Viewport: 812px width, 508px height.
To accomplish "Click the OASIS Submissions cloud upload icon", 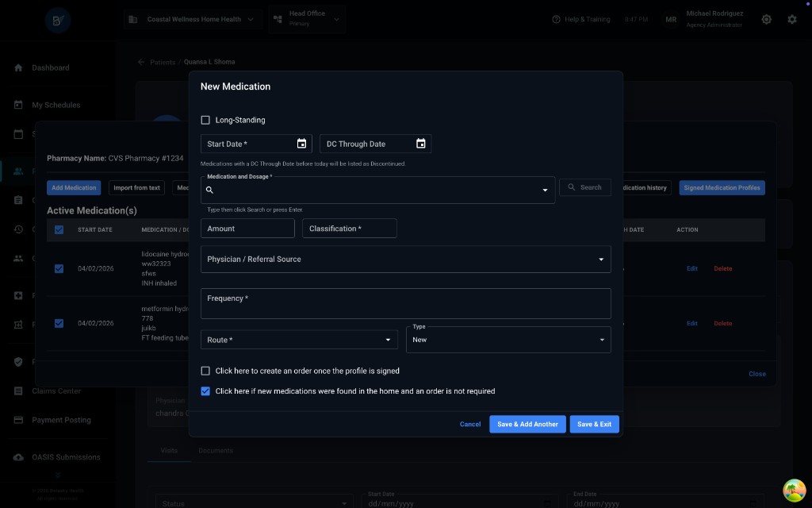I will click(18, 457).
